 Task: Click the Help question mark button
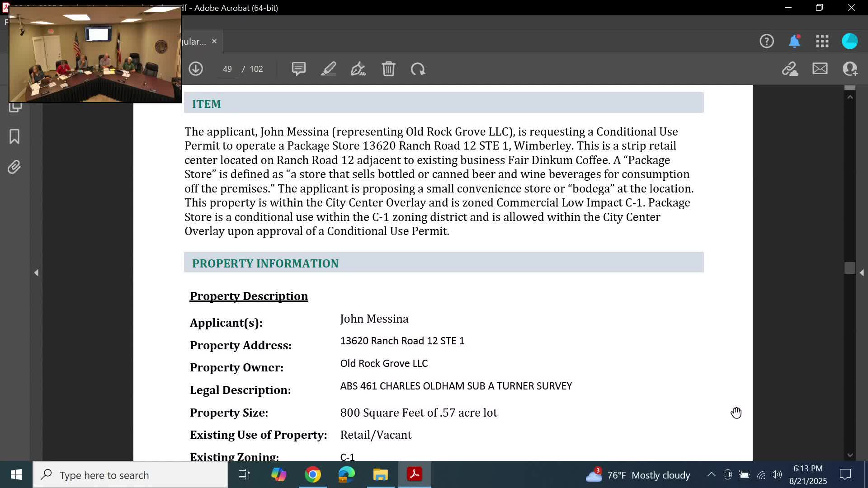766,41
